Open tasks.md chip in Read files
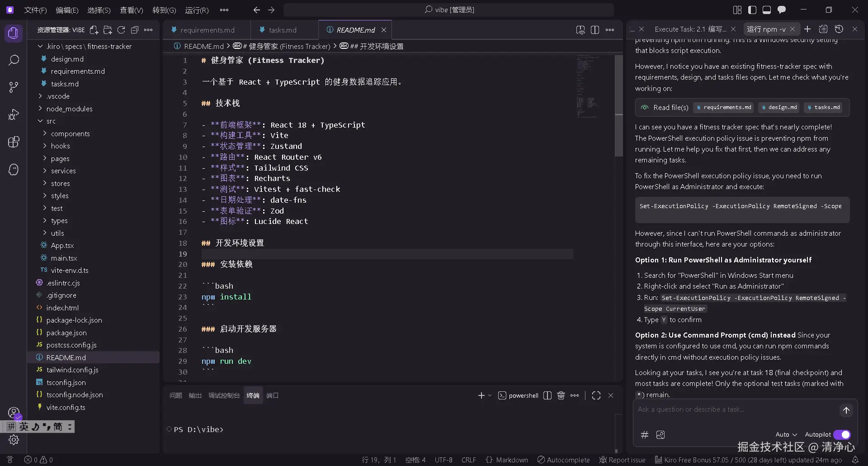 point(824,107)
